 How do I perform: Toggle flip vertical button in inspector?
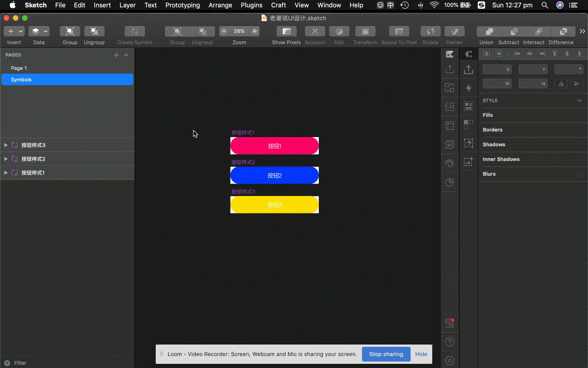(577, 84)
